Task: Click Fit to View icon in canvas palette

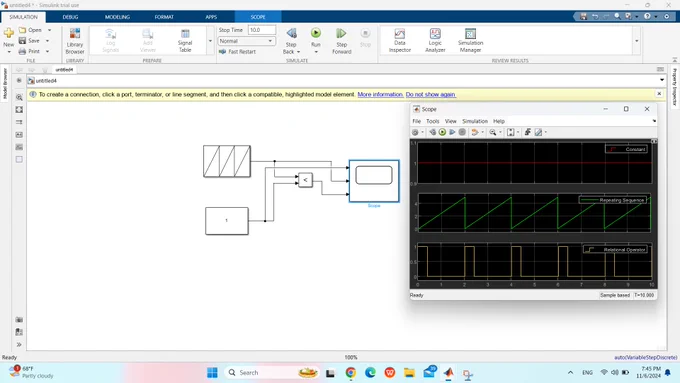Action: (x=19, y=110)
